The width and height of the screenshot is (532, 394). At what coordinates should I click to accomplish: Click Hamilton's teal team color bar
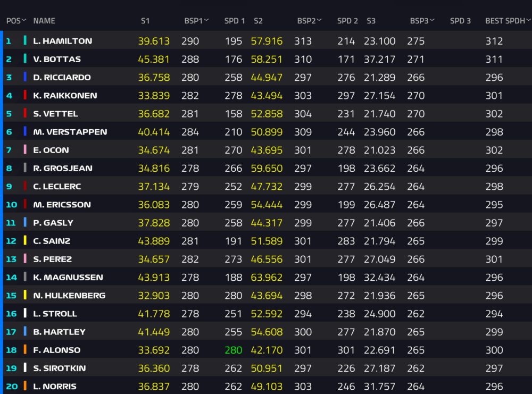(x=25, y=40)
